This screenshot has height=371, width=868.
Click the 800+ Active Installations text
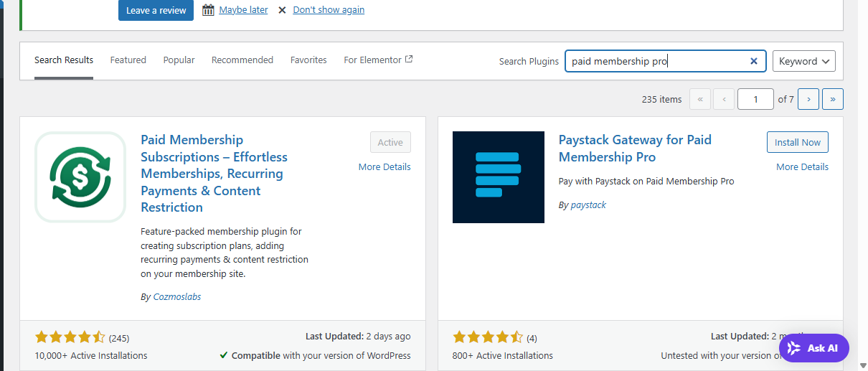pos(503,355)
